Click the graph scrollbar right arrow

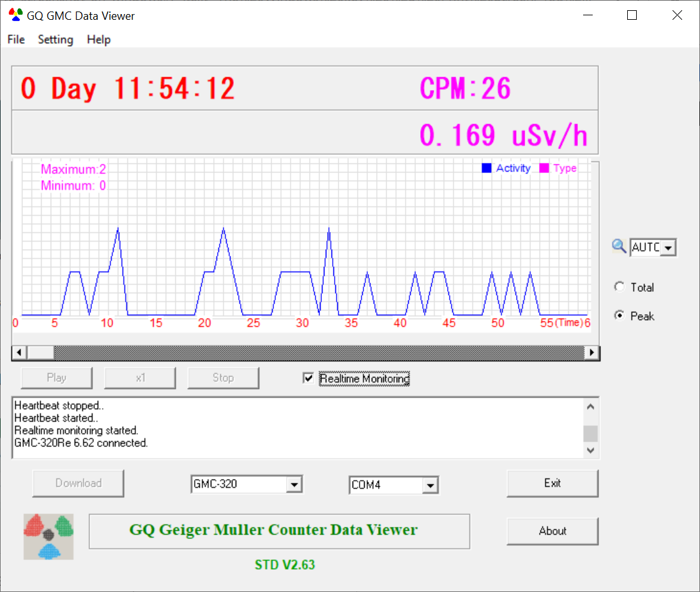point(592,353)
